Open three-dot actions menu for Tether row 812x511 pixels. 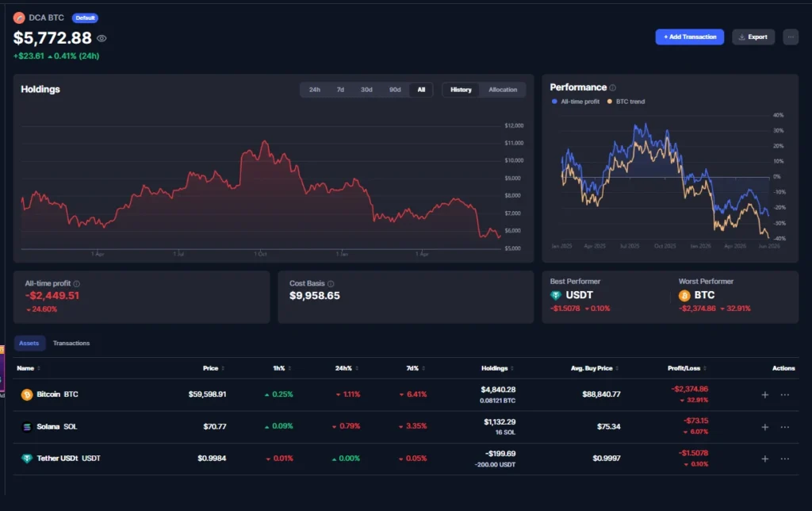click(x=785, y=459)
